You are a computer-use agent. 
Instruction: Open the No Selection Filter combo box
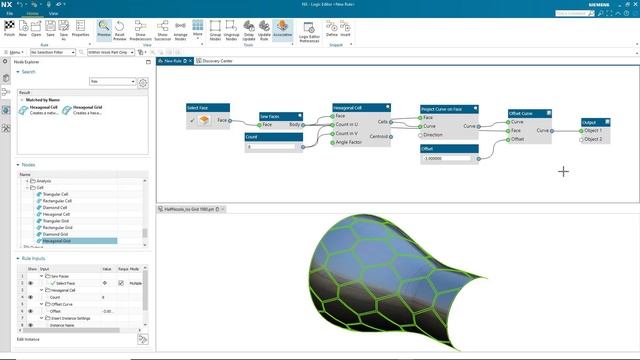(x=53, y=52)
